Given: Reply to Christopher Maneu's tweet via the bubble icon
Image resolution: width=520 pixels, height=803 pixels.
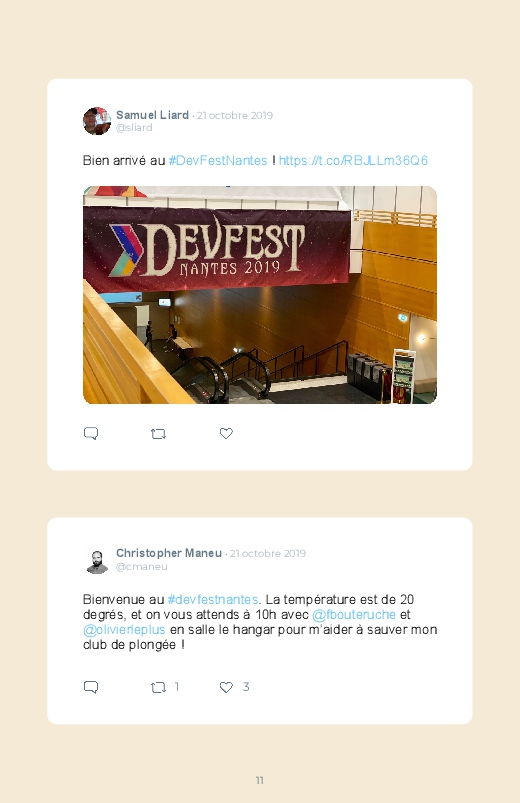Looking at the screenshot, I should 91,687.
